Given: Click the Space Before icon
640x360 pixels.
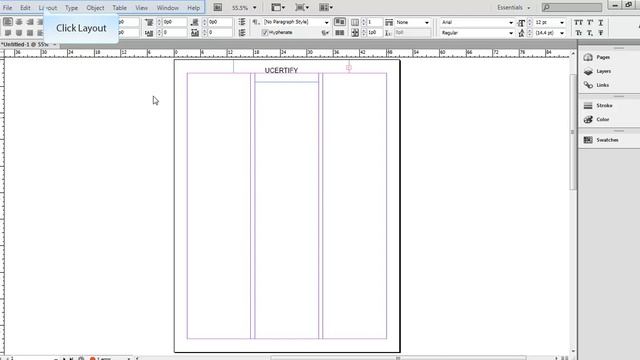Looking at the screenshot, I should (x=149, y=22).
